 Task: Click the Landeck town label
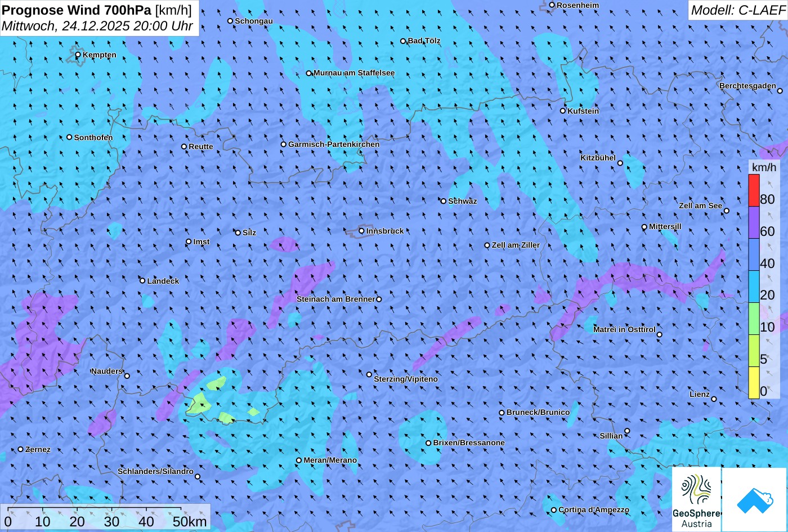pos(163,281)
